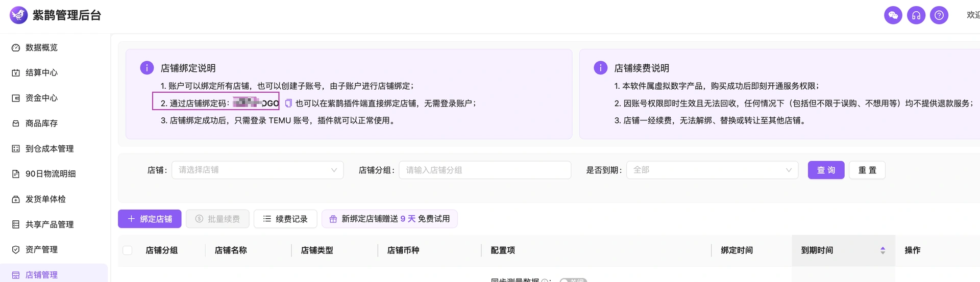Click the 批量续费 button

click(217, 219)
